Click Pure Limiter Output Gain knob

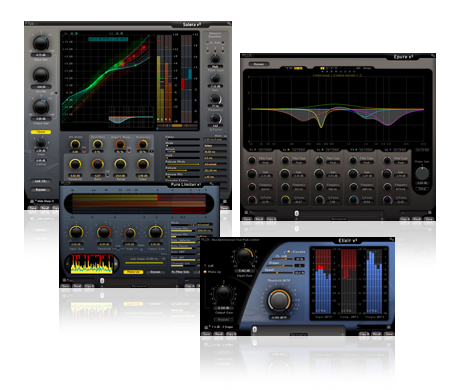(155, 232)
